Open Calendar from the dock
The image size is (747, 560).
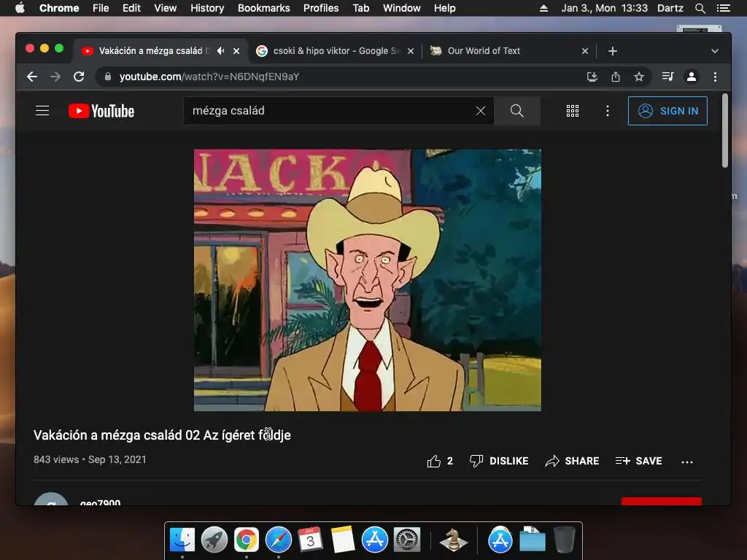click(310, 540)
